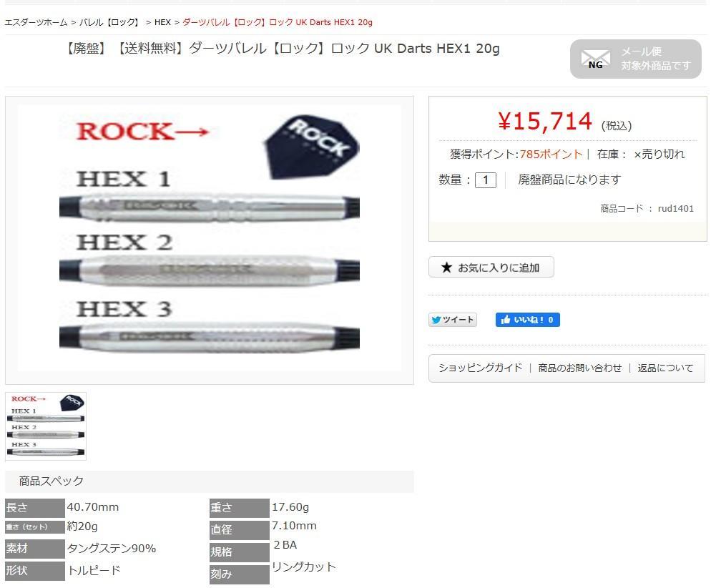The height and width of the screenshot is (588, 716).
Task: Go to バレル【ロック】 breadcrumb
Action: pyautogui.click(x=110, y=22)
